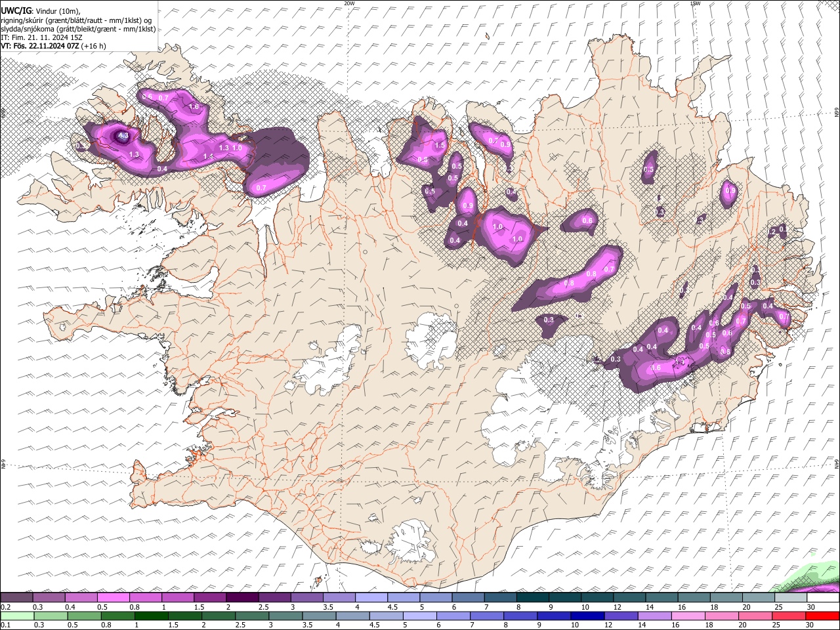Viewport: 840px width, 630px height.
Task: Click snow legend swatch between 3 and 3.5
Action: (307, 597)
